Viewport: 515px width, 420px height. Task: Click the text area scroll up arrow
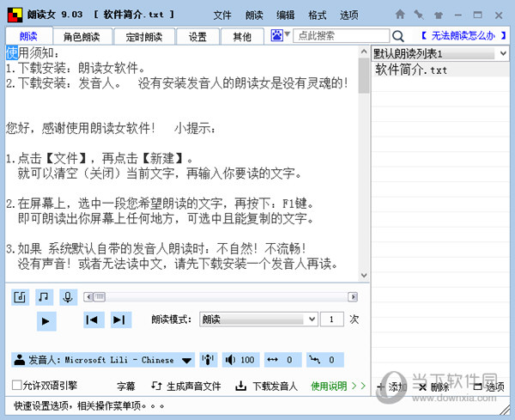[x=364, y=52]
